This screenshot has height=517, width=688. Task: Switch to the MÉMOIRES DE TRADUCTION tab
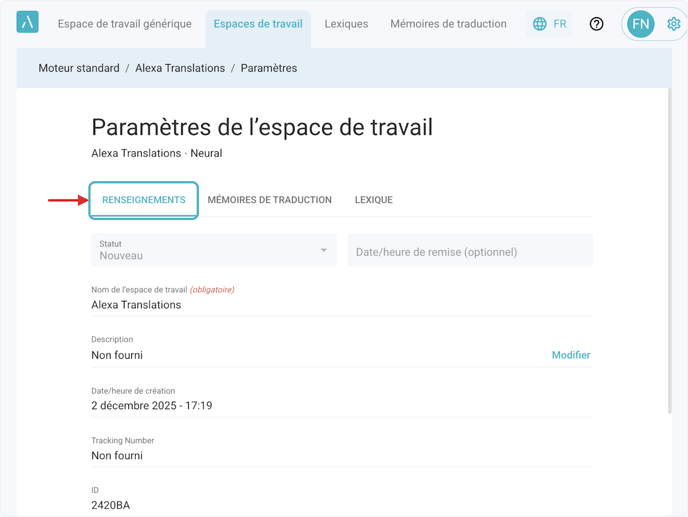click(269, 200)
